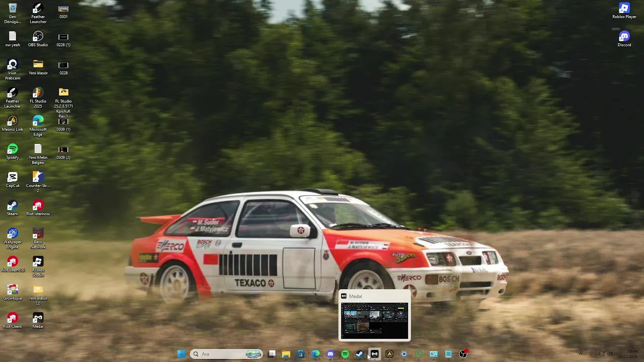
Task: Select the 0309 (1) video file
Action: pyautogui.click(x=63, y=124)
